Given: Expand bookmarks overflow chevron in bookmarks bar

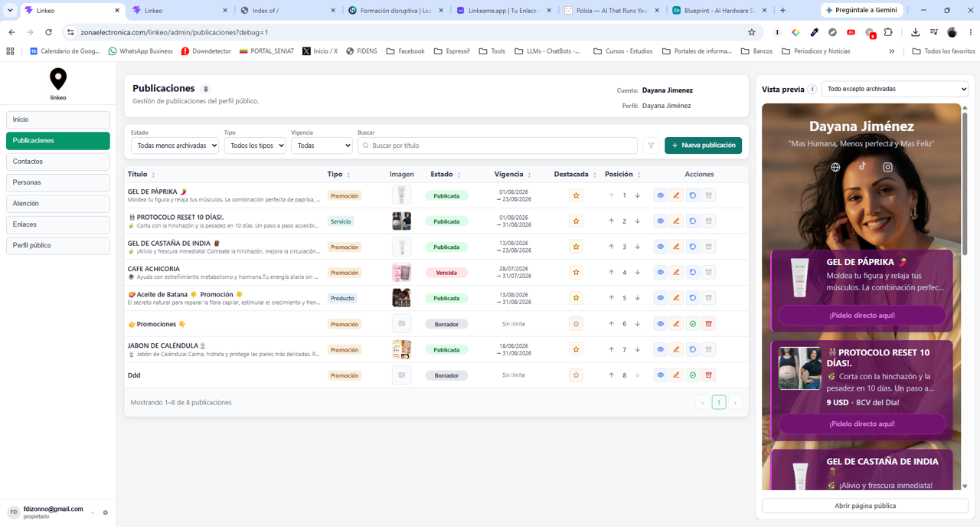Looking at the screenshot, I should 892,51.
